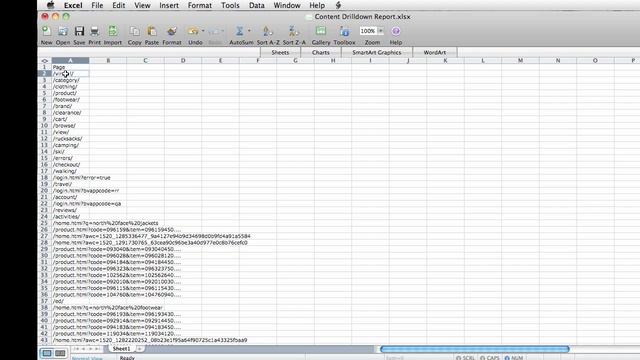This screenshot has width=640, height=360.
Task: Click the Import icon
Action: point(113,31)
